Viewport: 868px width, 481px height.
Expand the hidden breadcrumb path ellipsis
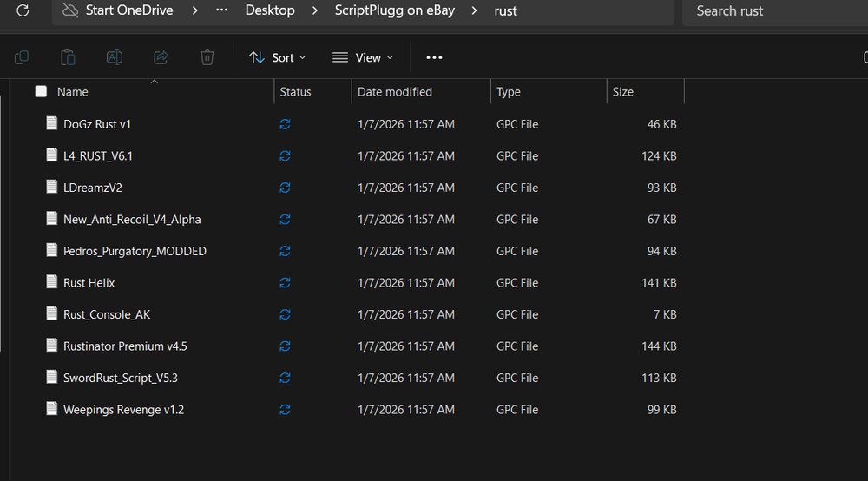pyautogui.click(x=223, y=11)
